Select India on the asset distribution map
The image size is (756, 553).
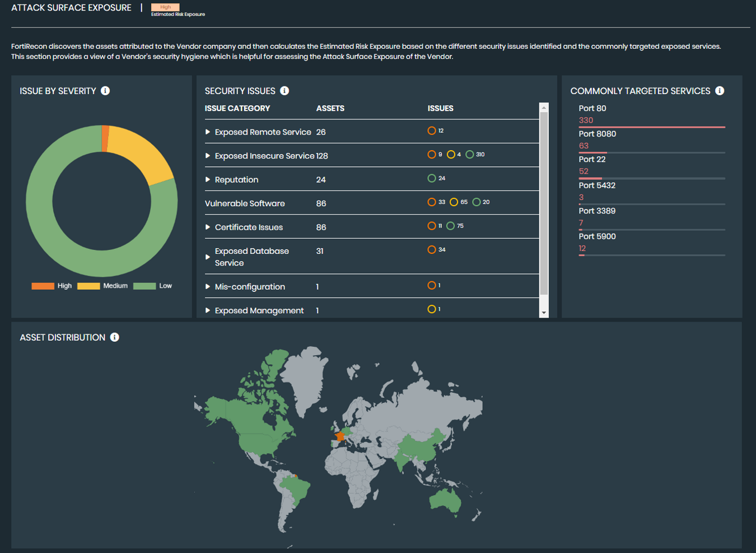(402, 462)
